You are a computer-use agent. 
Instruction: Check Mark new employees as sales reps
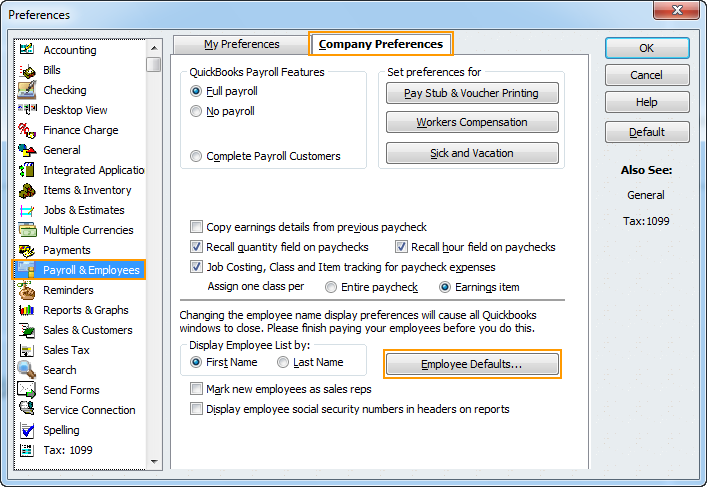point(196,389)
